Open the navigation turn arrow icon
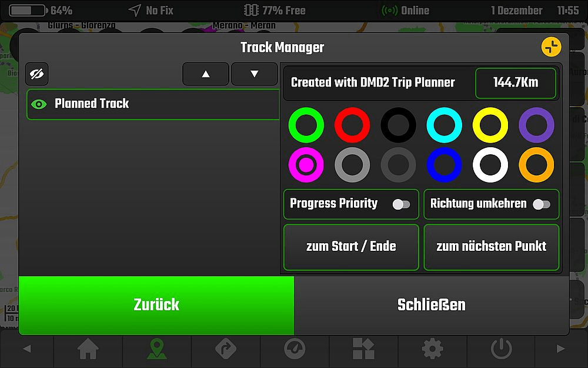588x368 pixels. 226,349
